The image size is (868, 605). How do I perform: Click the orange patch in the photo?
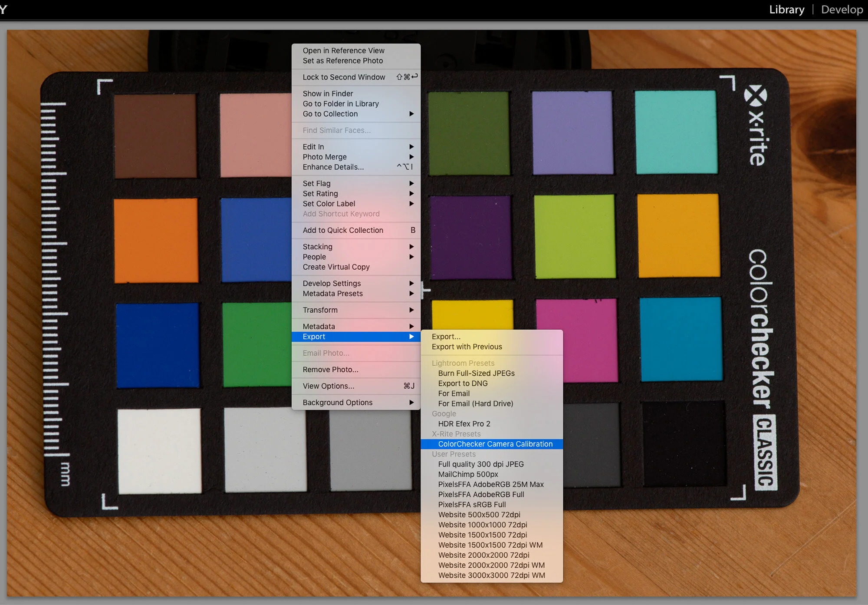(156, 240)
